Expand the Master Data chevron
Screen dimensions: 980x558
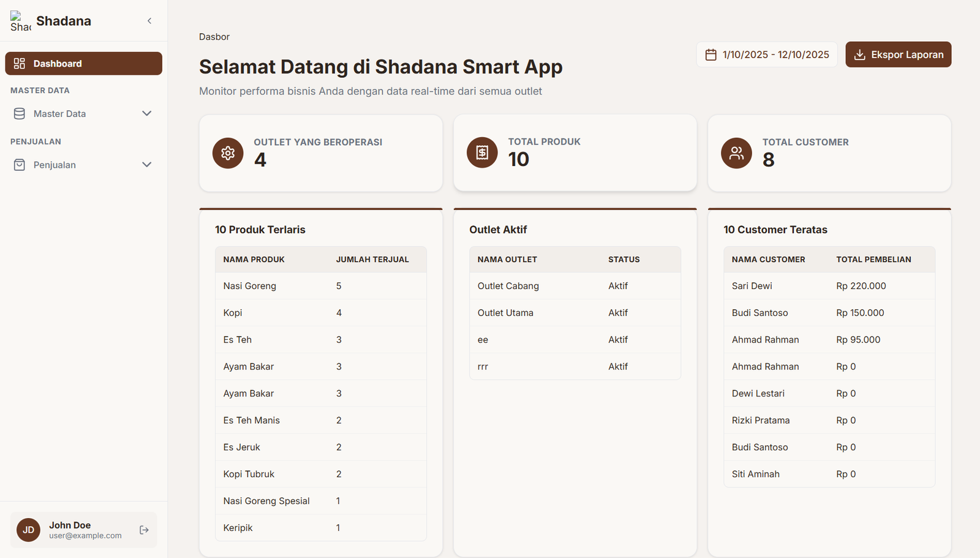point(147,114)
